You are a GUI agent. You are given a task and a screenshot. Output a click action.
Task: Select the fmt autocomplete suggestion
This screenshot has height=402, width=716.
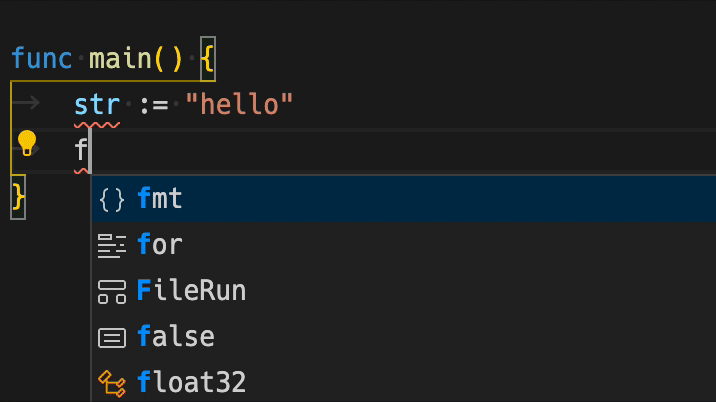160,199
